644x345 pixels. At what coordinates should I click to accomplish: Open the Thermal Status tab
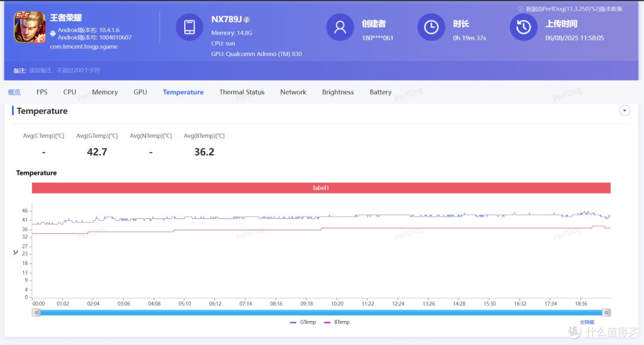pyautogui.click(x=242, y=92)
